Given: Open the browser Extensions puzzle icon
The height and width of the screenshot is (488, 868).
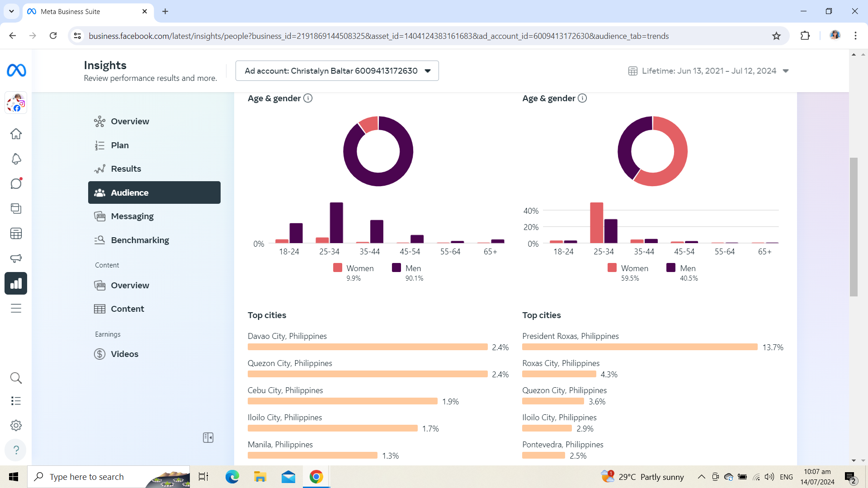Looking at the screenshot, I should click(x=805, y=36).
